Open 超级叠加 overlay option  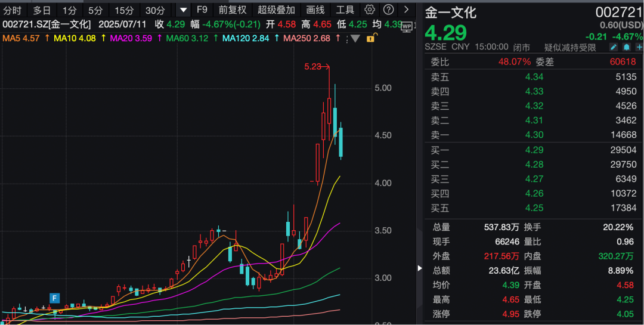276,10
